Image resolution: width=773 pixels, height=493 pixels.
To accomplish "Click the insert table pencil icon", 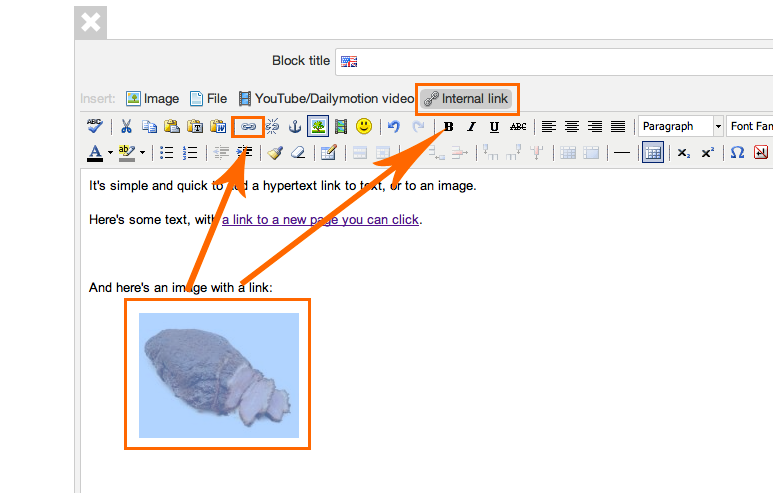I will pyautogui.click(x=328, y=153).
